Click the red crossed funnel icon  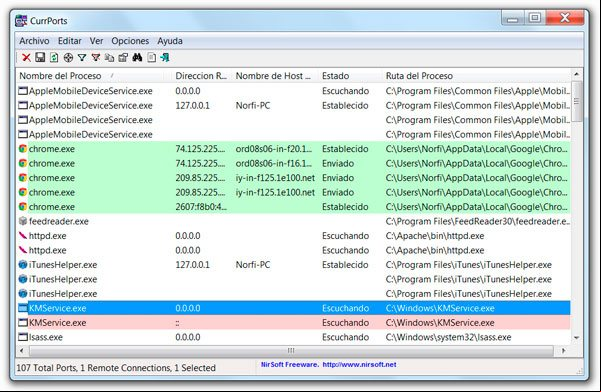click(96, 57)
